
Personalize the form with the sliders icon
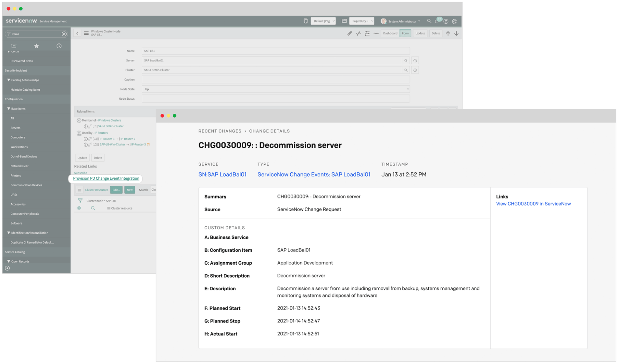(x=367, y=33)
